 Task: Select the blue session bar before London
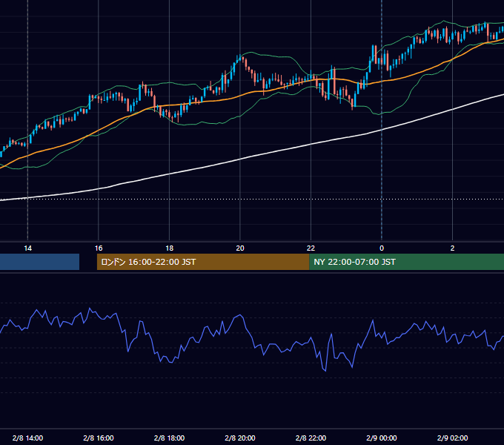39,262
